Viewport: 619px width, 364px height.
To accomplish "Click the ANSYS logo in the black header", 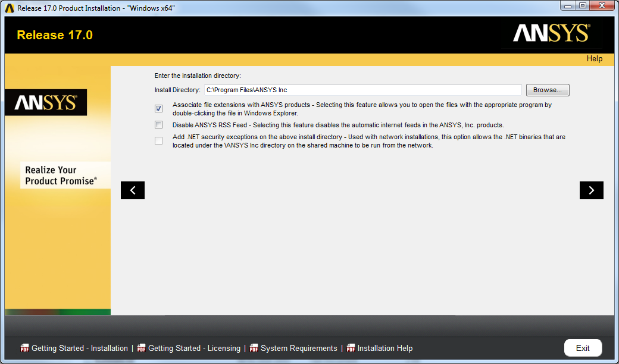I will click(x=551, y=34).
